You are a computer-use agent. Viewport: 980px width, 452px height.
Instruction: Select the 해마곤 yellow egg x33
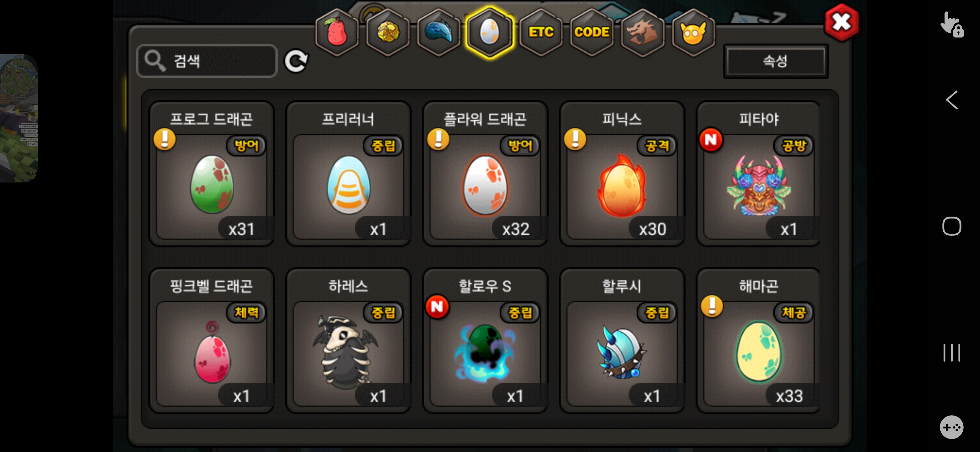pyautogui.click(x=758, y=341)
